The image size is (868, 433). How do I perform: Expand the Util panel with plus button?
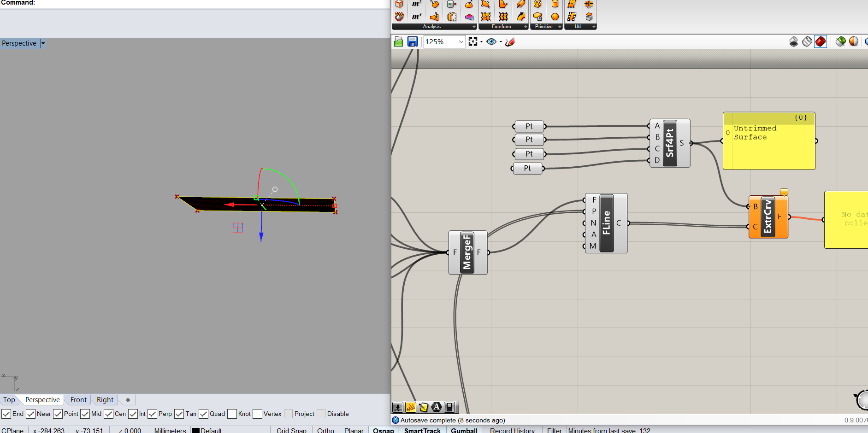tap(594, 27)
